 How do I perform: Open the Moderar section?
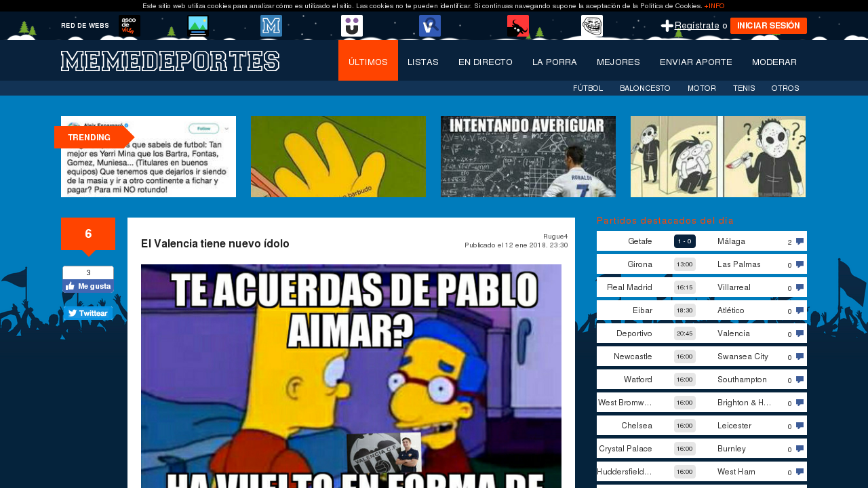pyautogui.click(x=774, y=62)
